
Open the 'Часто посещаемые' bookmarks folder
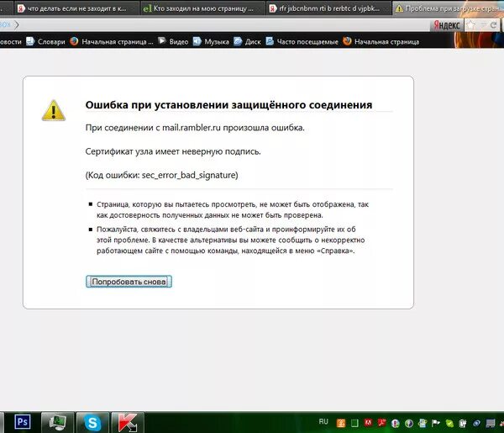click(302, 41)
